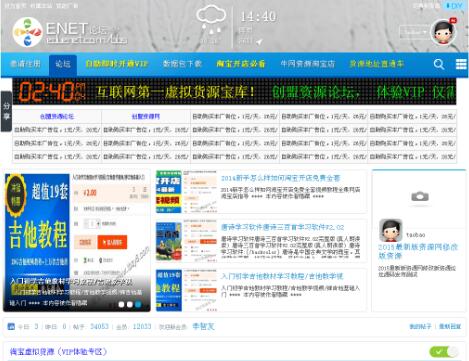Image resolution: width=469 pixels, height=361 pixels.
Task: Click the 开店 video thumbnail of first article
Action: click(186, 192)
